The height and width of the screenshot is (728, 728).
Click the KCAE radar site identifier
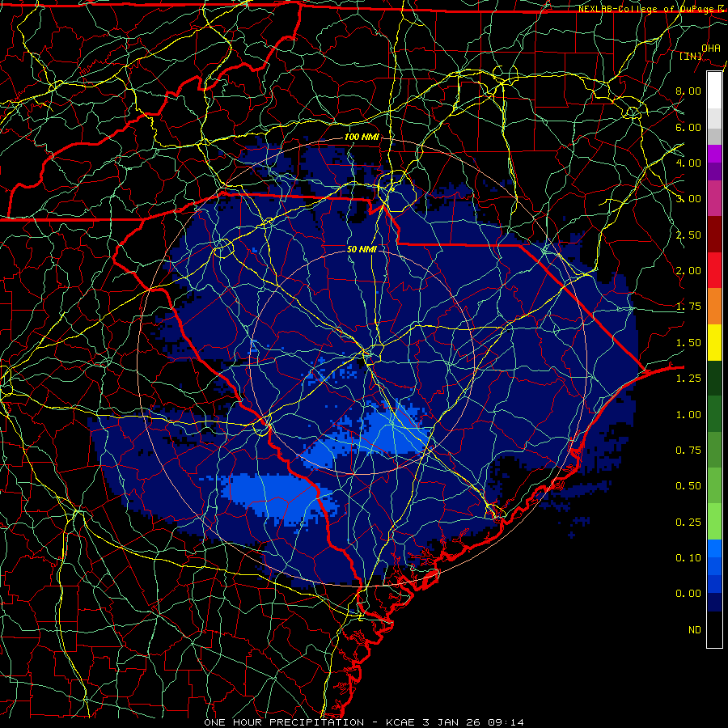[400, 722]
